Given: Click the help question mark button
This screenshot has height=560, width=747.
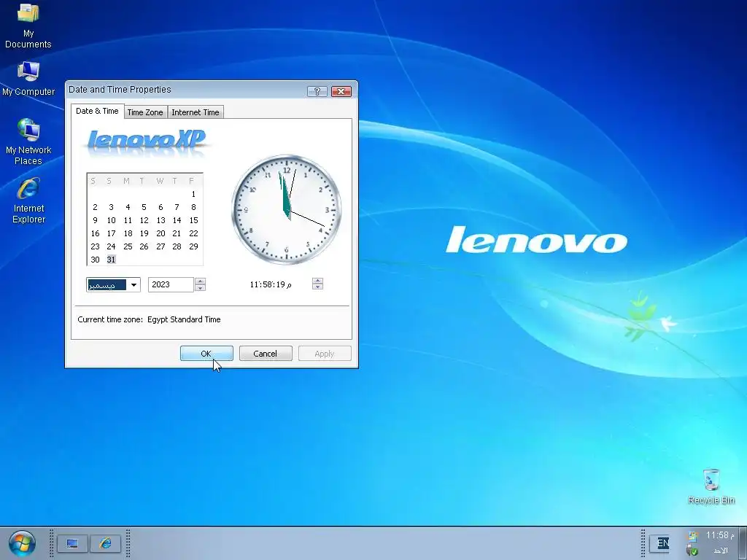Looking at the screenshot, I should point(317,91).
